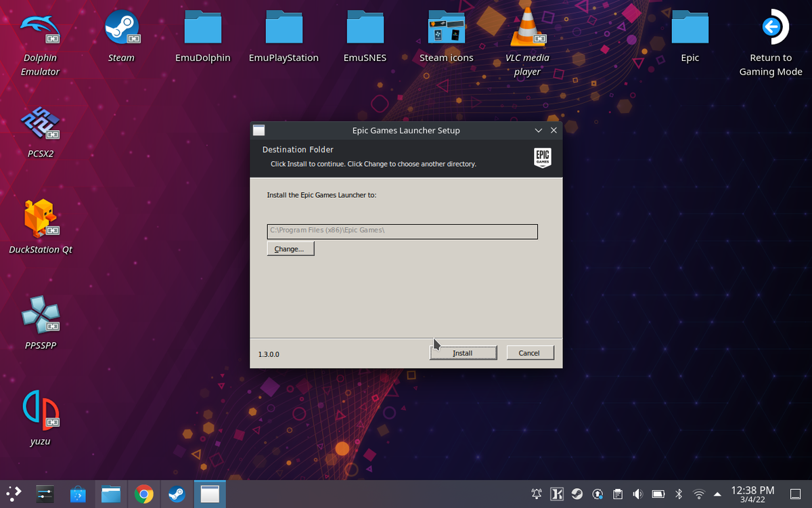
Task: Expand the hidden system tray icons arrow
Action: [717, 494]
